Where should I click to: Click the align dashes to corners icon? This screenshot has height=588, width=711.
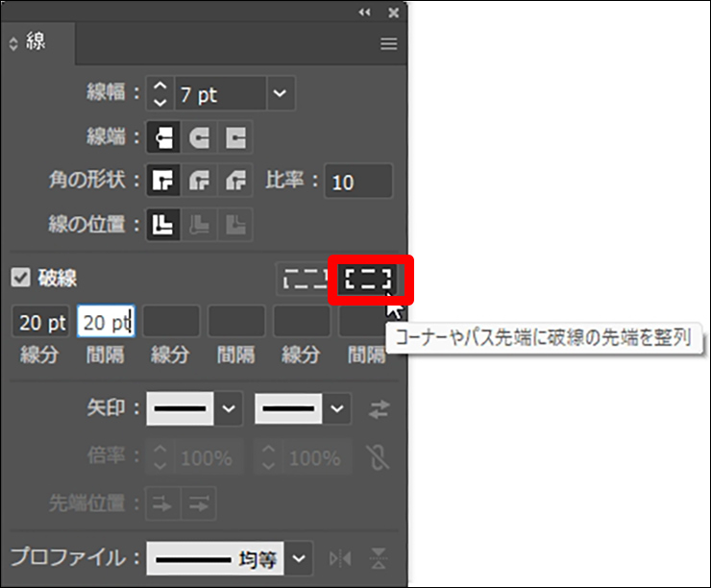pyautogui.click(x=370, y=280)
